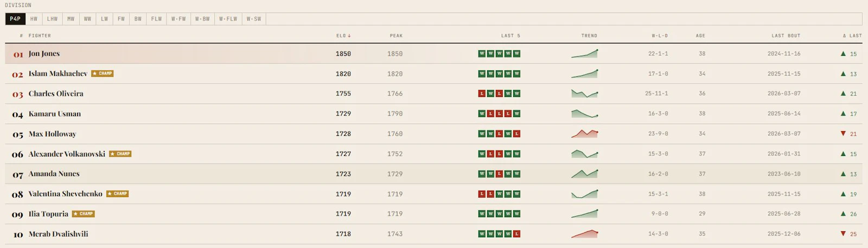Click Kamaru Usman trend sparkline
Image resolution: width=868 pixels, height=248 pixels.
(584, 114)
